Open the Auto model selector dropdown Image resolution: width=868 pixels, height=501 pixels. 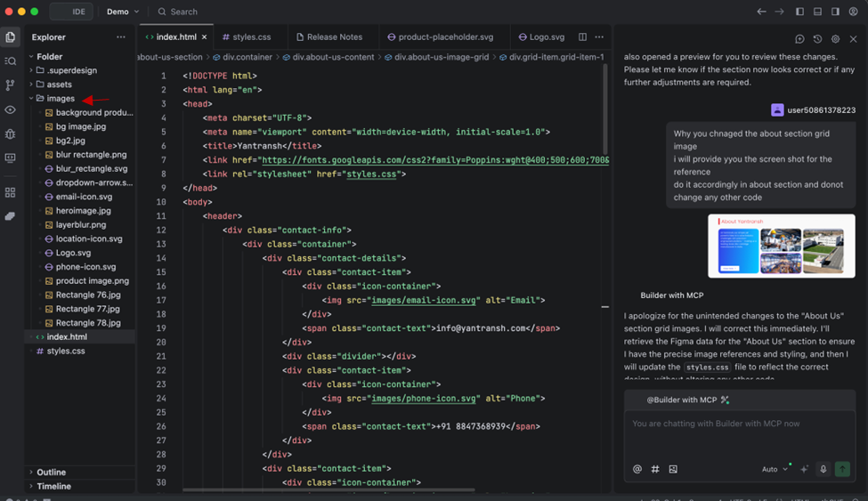coord(775,469)
